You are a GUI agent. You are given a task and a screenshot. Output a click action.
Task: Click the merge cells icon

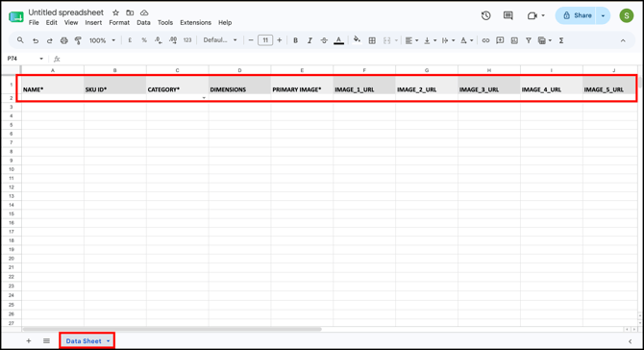pos(387,40)
